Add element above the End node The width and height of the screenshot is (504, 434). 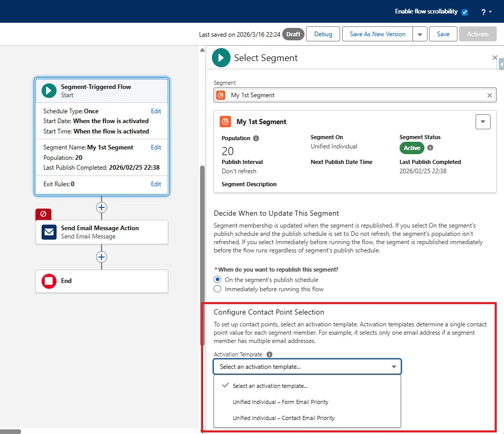(101, 257)
